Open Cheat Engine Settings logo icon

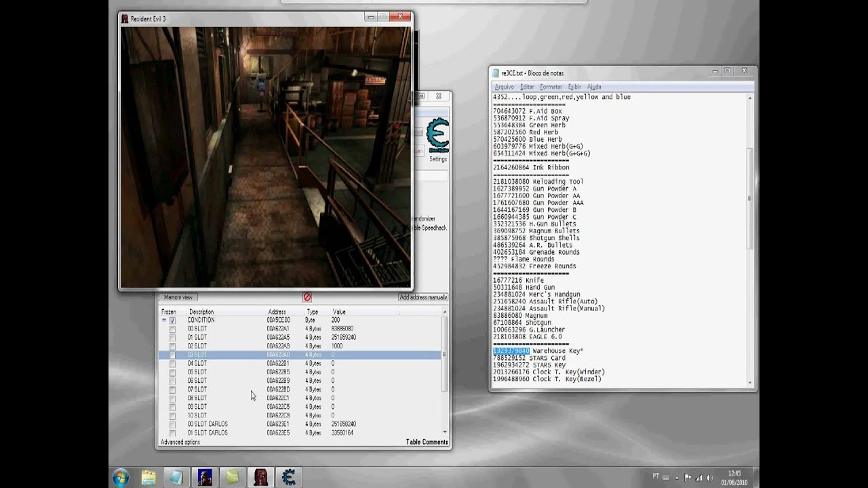438,136
